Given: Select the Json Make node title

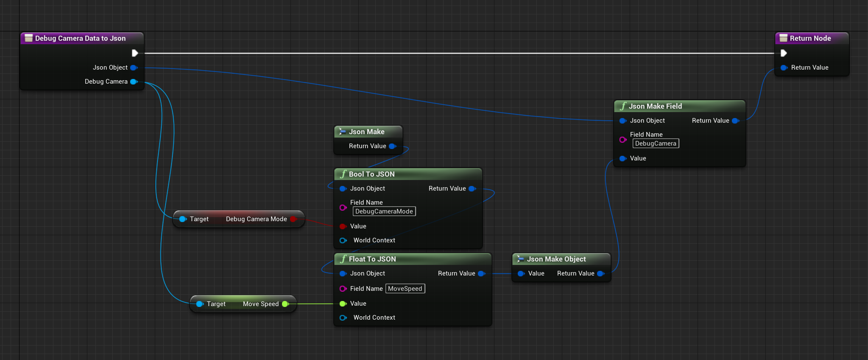Looking at the screenshot, I should pos(366,132).
